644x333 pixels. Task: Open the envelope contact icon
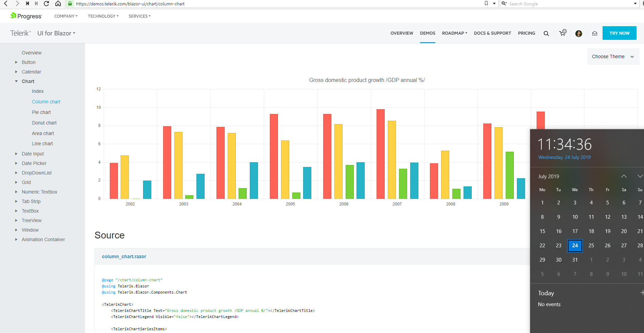[x=595, y=33]
